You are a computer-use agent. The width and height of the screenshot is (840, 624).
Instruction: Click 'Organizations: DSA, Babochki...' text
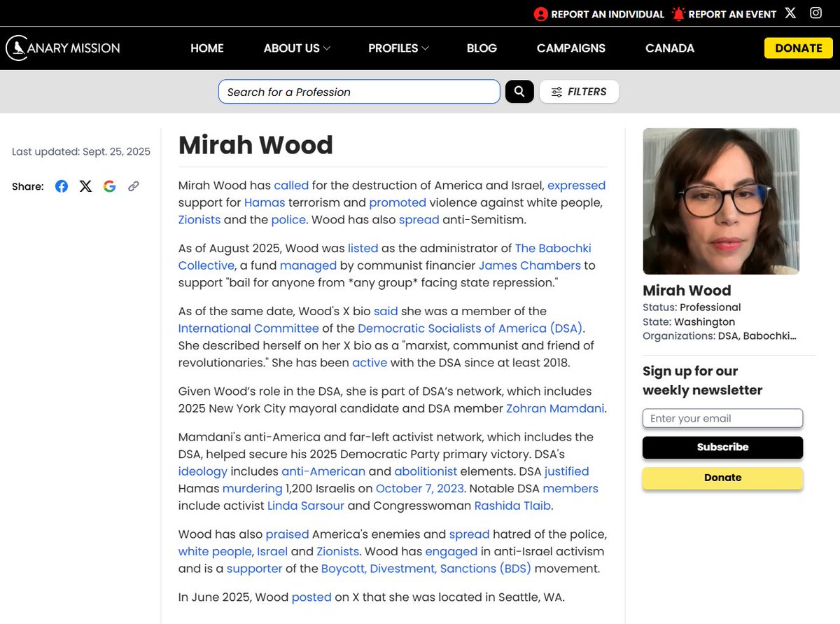click(720, 335)
